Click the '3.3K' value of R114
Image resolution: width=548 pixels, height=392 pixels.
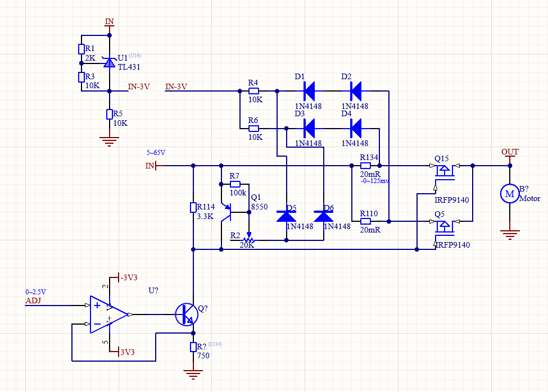pyautogui.click(x=205, y=216)
